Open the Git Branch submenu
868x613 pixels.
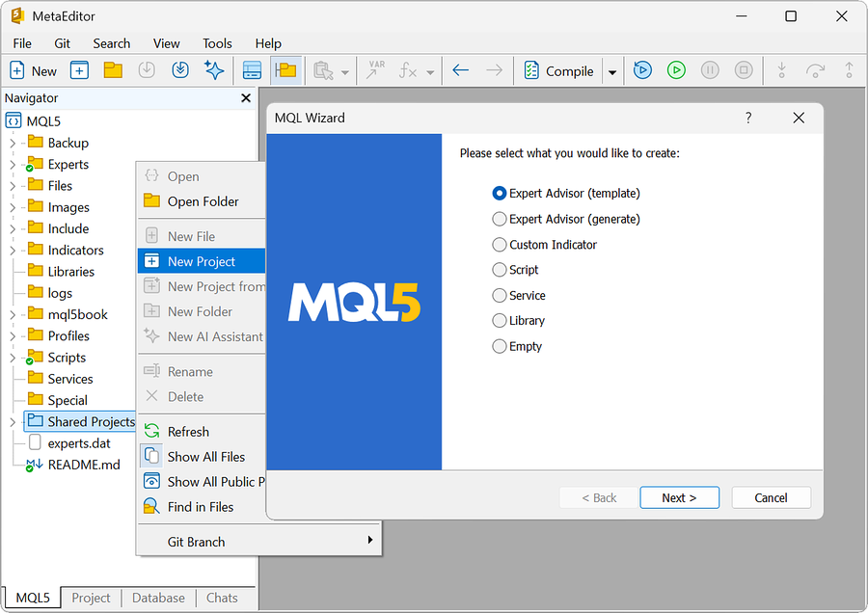pos(259,542)
